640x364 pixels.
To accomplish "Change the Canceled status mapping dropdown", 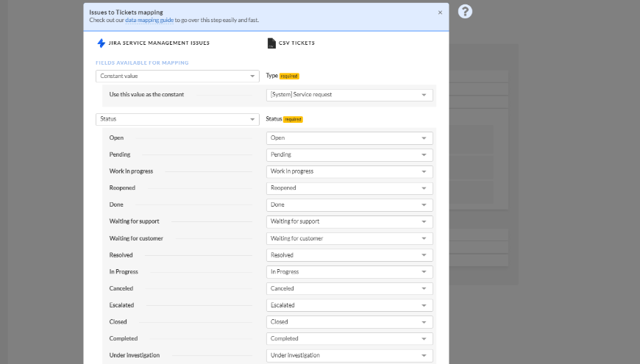I will pyautogui.click(x=349, y=288).
